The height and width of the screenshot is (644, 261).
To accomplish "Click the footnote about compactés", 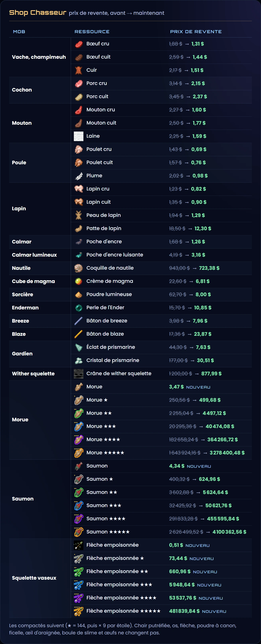I will point(123,629).
